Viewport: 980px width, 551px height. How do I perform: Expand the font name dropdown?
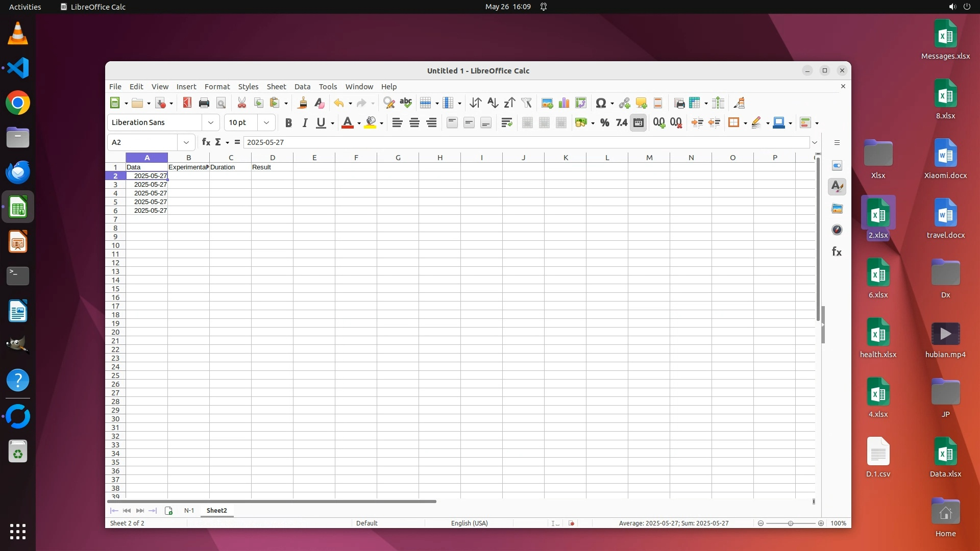[211, 122]
